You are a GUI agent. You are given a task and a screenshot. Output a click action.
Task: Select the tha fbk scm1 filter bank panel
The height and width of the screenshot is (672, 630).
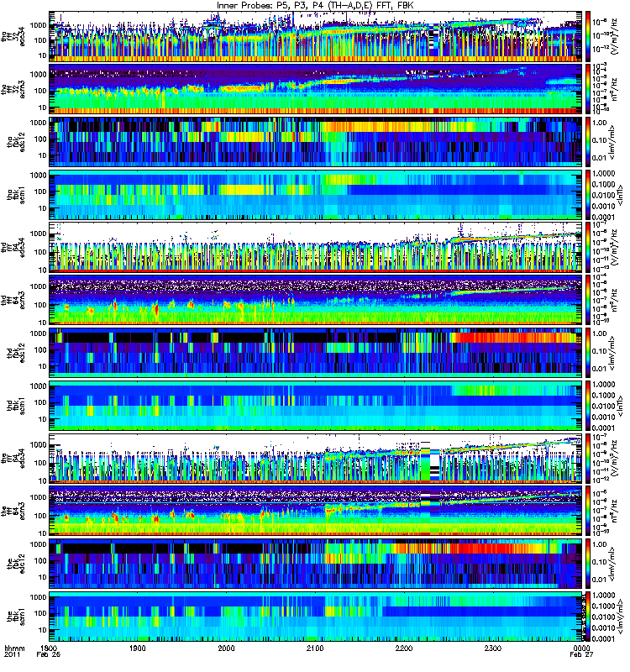coord(315,195)
